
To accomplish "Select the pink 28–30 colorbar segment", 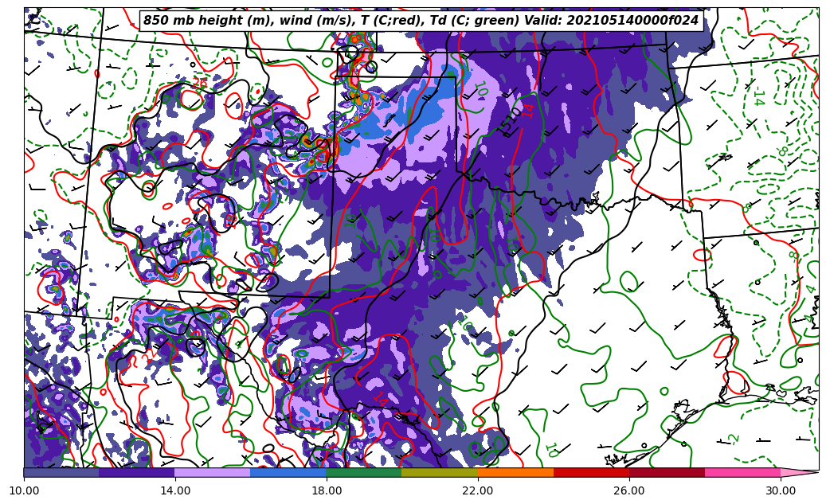I will (x=742, y=472).
